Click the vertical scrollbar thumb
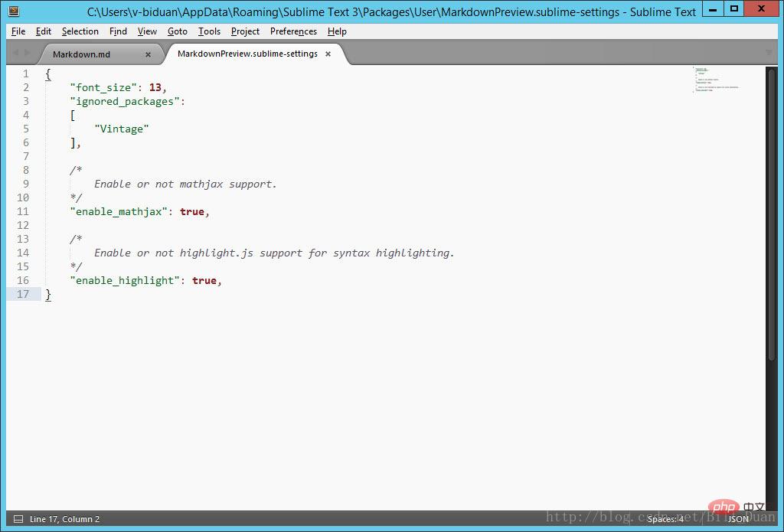 772,214
